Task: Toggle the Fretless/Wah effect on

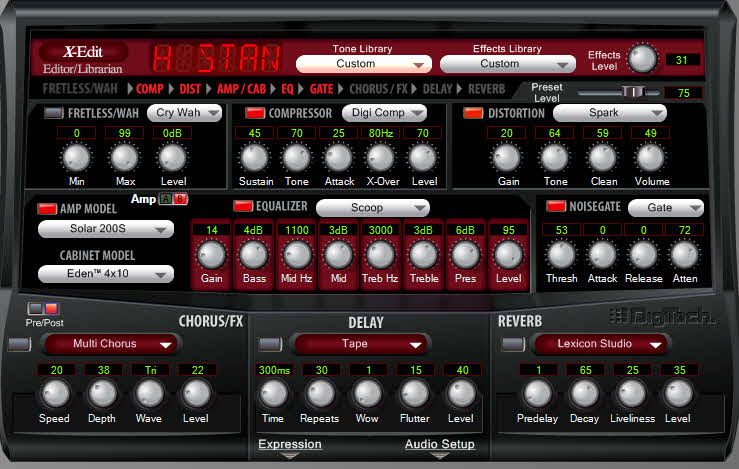Action: pos(54,113)
